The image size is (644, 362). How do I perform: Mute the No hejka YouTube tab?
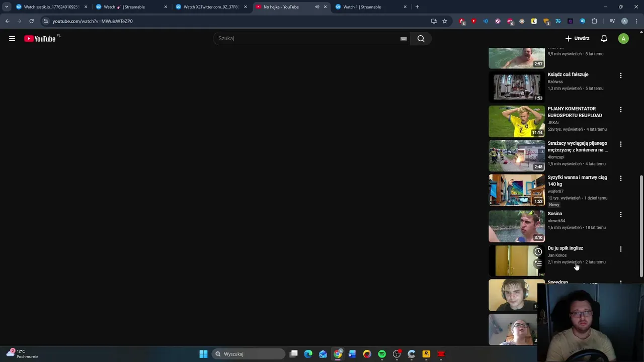[317, 7]
